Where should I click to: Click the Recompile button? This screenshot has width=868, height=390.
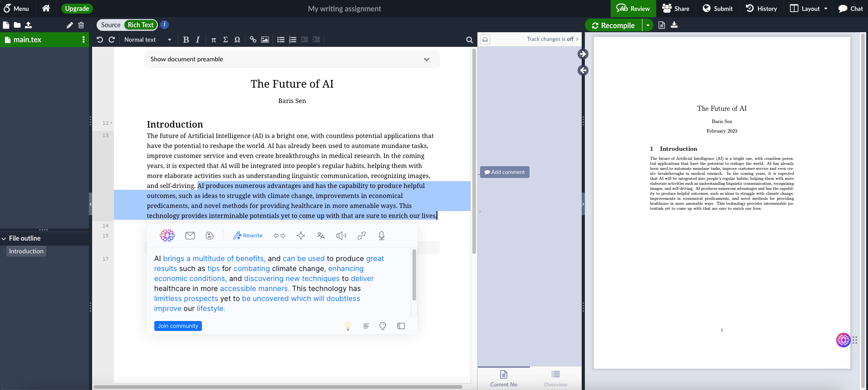[613, 25]
